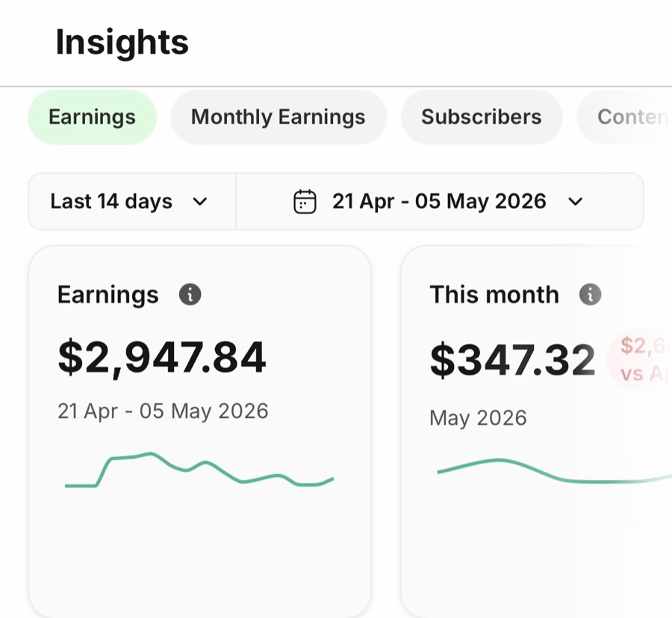This screenshot has width=672, height=618.
Task: Click the calendar icon in date selector
Action: (x=305, y=202)
